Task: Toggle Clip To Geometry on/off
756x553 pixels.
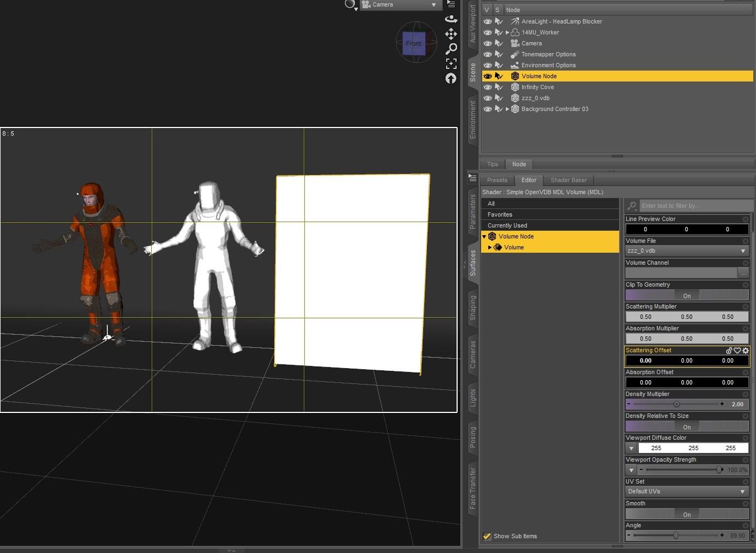Action: 686,295
